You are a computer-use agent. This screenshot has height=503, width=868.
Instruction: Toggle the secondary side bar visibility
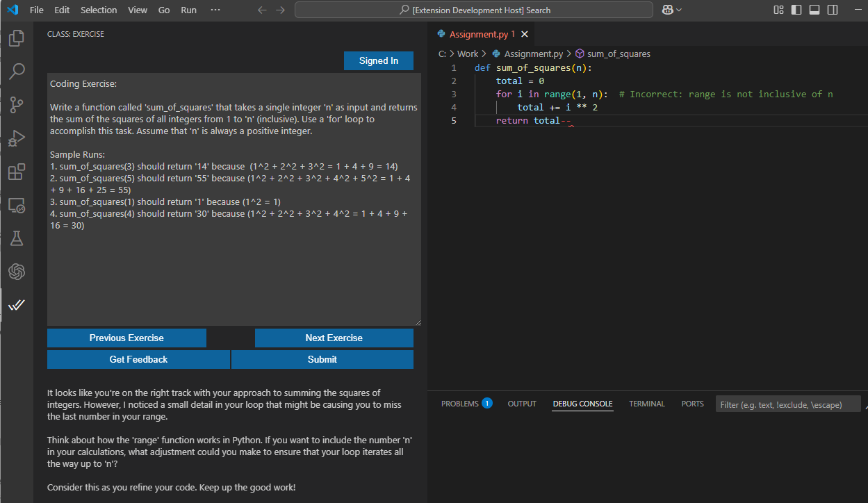833,10
